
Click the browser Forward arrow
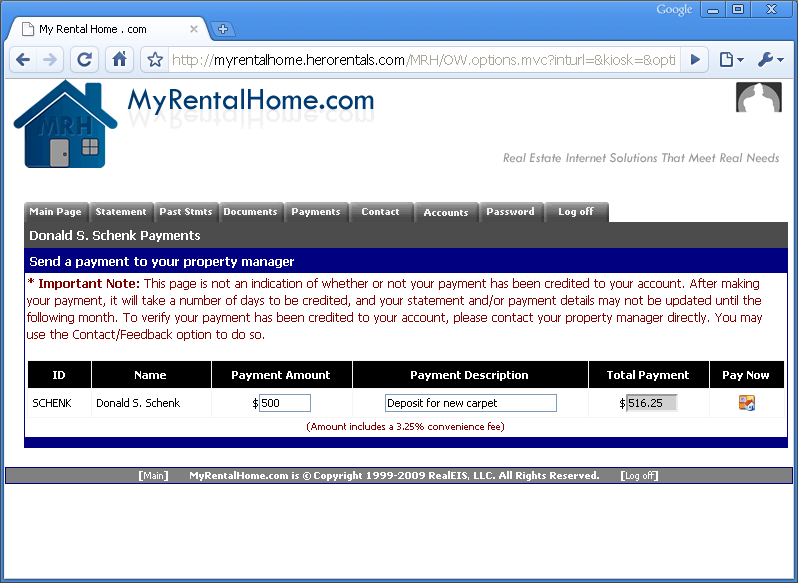coord(50,60)
